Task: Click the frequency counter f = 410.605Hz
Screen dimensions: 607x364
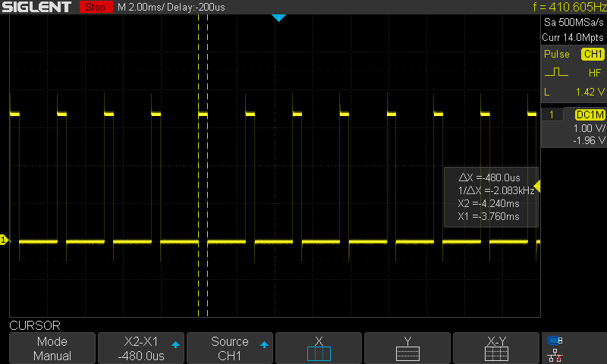Action: pyautogui.click(x=570, y=7)
